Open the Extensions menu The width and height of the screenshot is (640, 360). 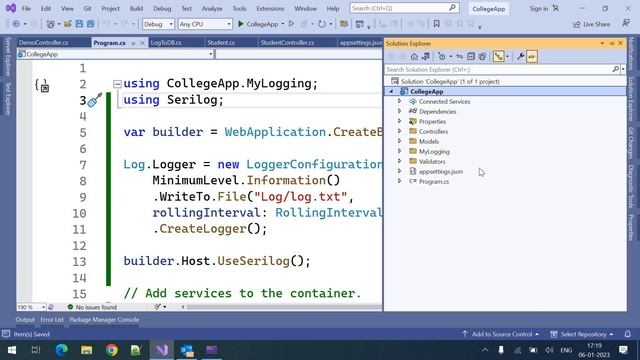tap(270, 8)
